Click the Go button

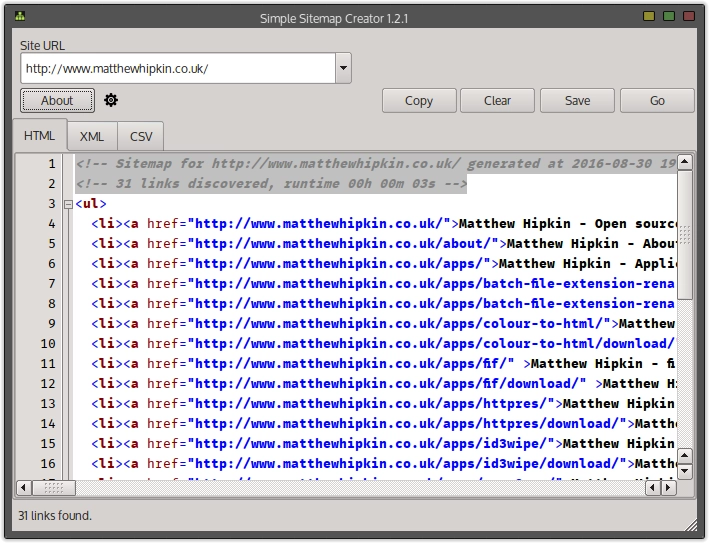point(657,100)
